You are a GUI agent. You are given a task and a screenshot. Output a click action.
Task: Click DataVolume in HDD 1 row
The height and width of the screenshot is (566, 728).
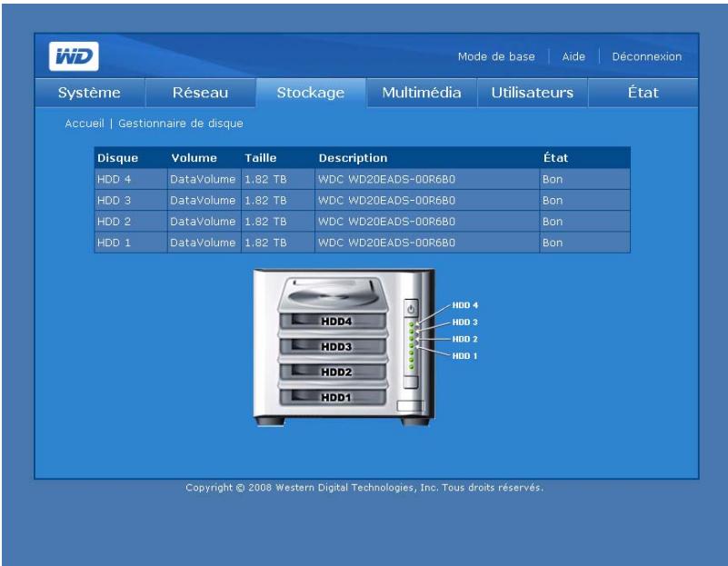[x=203, y=243]
